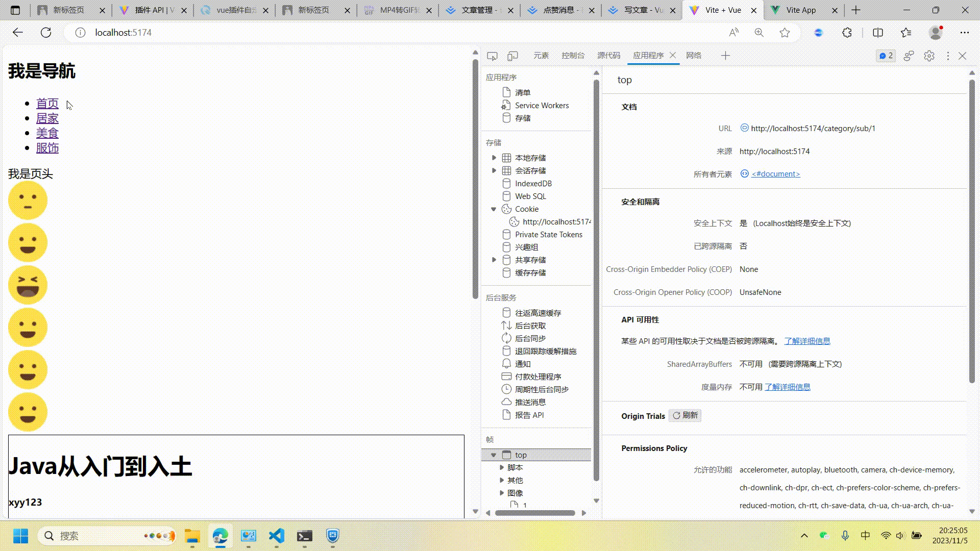The width and height of the screenshot is (980, 551).
Task: Reload the page with the refresh icon
Action: 46,32
